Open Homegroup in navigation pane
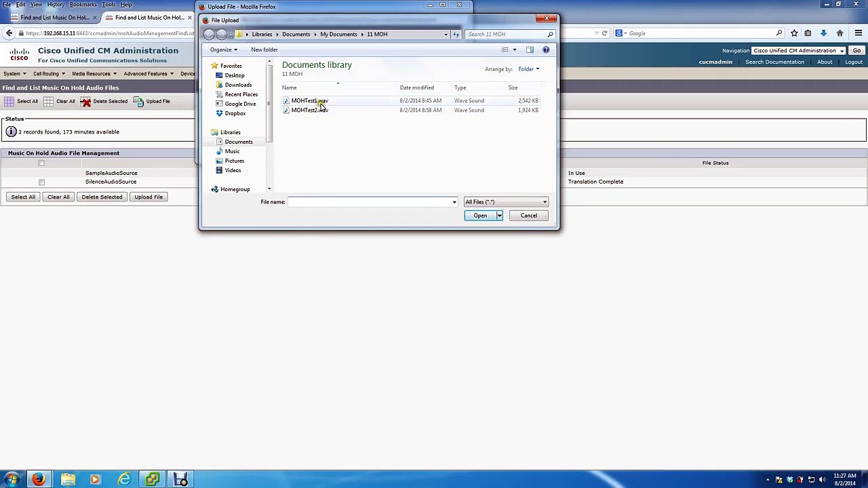This screenshot has height=488, width=868. coord(235,189)
